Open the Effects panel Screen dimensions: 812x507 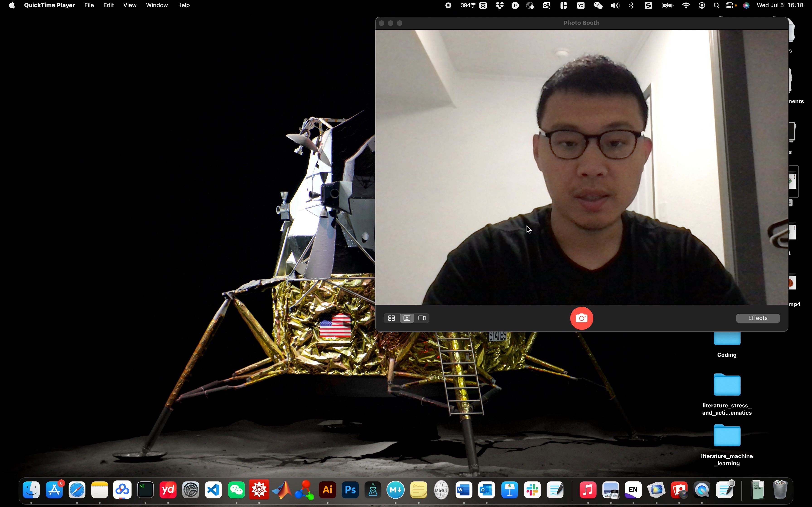(x=758, y=318)
